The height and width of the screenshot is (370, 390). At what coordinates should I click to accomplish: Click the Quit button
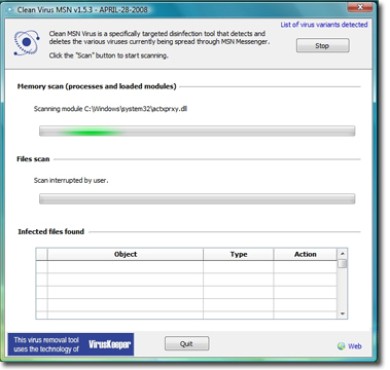point(187,344)
